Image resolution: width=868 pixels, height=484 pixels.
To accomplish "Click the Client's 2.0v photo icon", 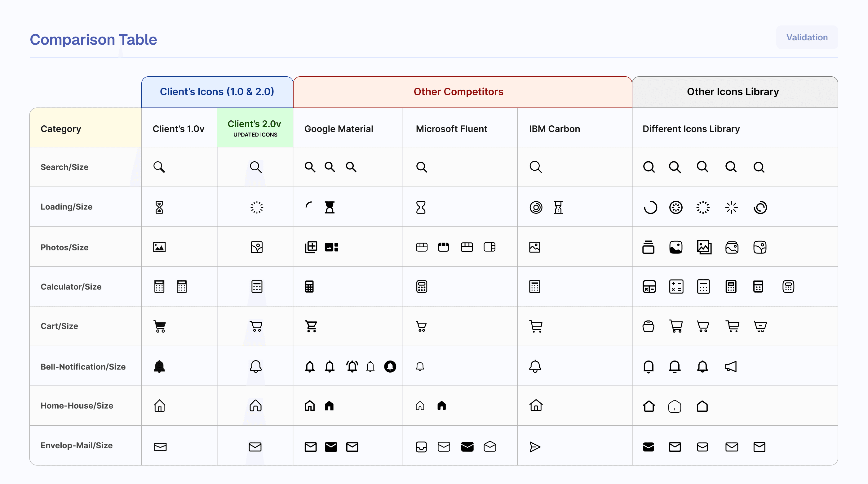I will [x=256, y=247].
